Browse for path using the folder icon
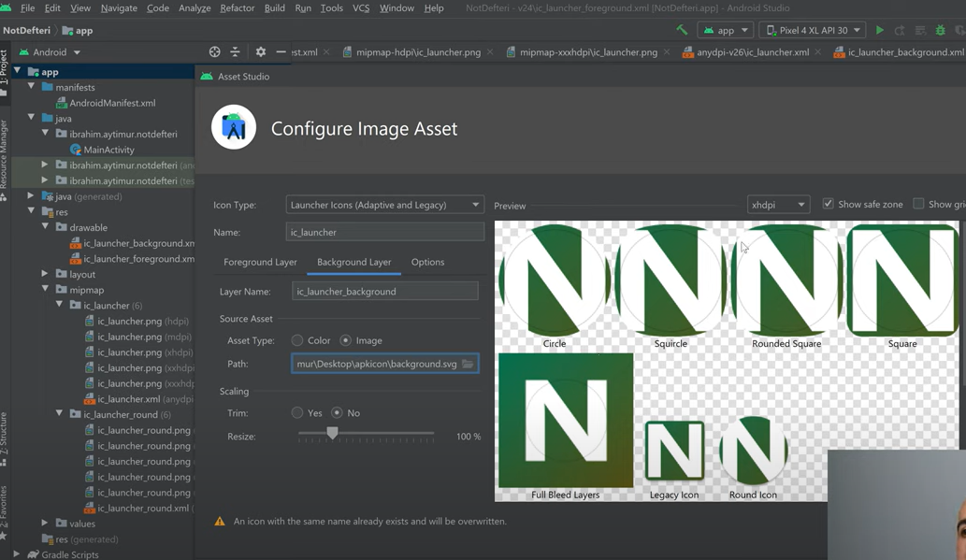Screen dimensions: 966x560 pyautogui.click(x=469, y=364)
